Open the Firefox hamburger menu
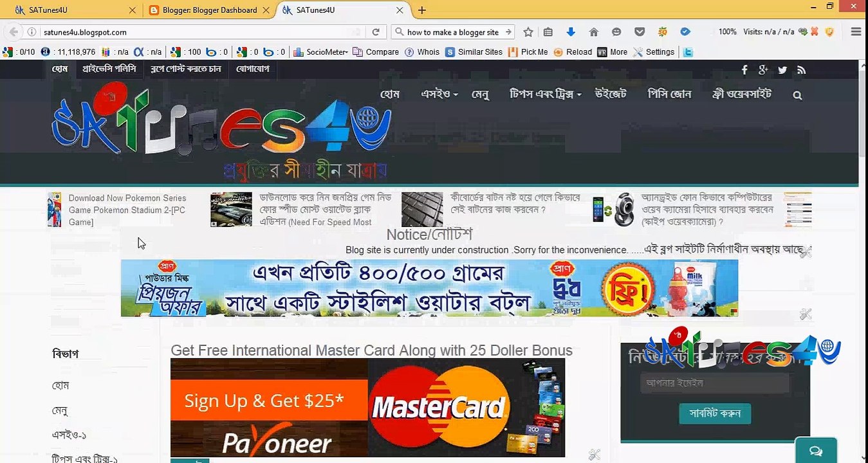This screenshot has width=868, height=463. 856,32
